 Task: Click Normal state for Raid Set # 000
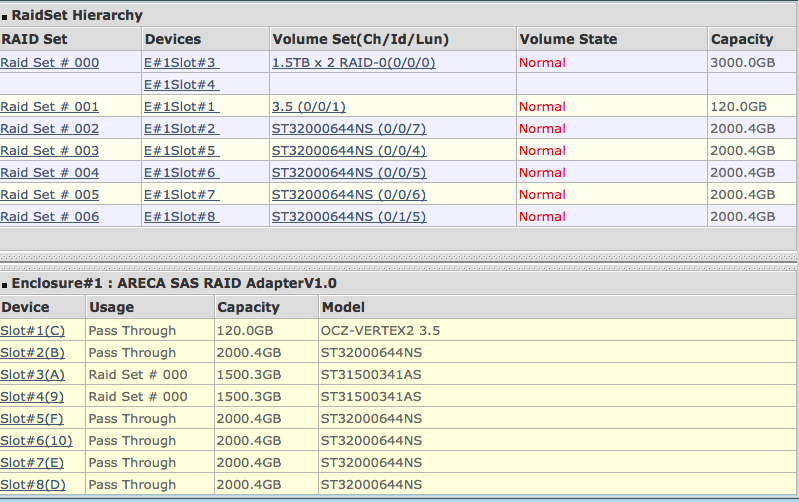(542, 63)
